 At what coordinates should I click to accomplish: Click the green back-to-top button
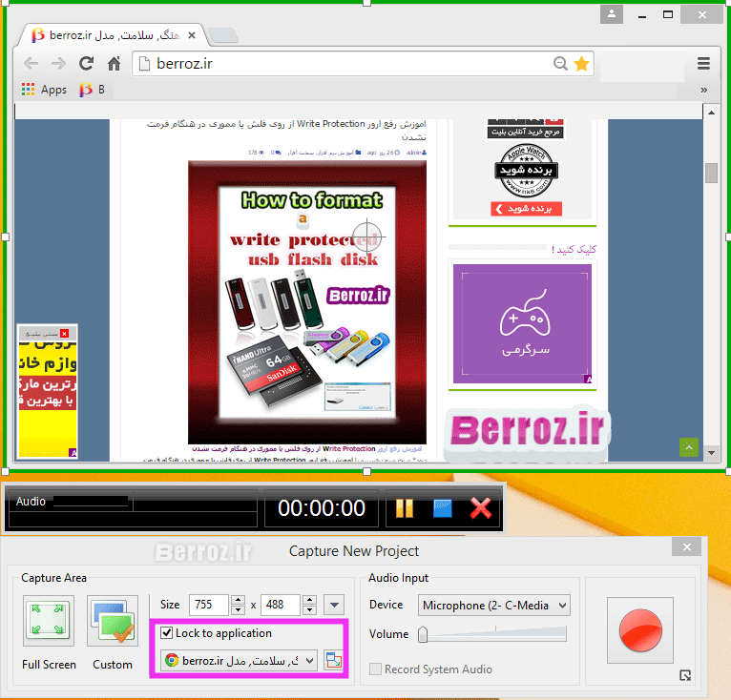pyautogui.click(x=689, y=447)
